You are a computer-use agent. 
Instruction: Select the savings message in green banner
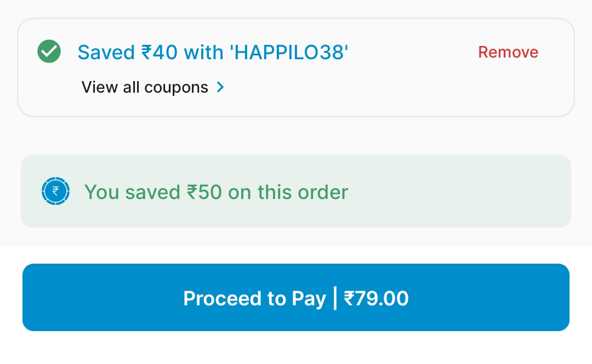pyautogui.click(x=216, y=192)
